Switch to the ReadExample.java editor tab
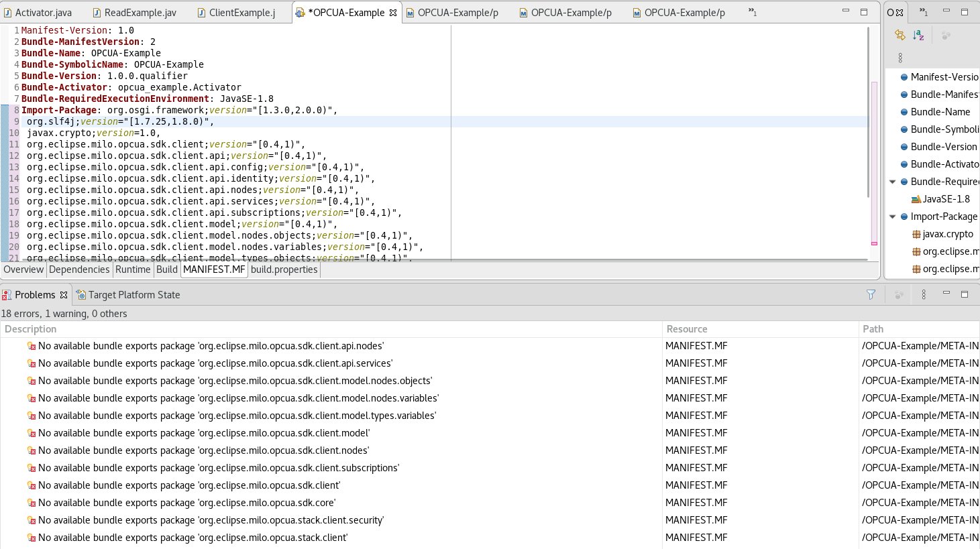Image resolution: width=980 pixels, height=549 pixels. tap(135, 12)
